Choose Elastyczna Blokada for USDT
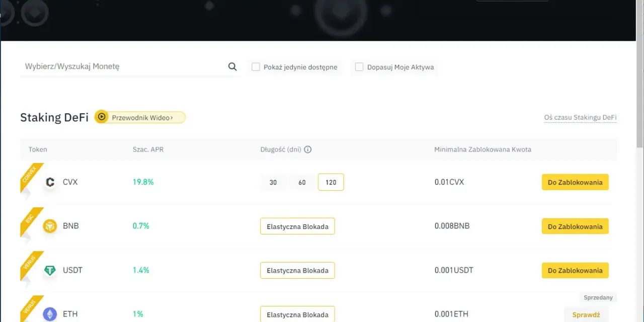The height and width of the screenshot is (322, 644). [297, 270]
